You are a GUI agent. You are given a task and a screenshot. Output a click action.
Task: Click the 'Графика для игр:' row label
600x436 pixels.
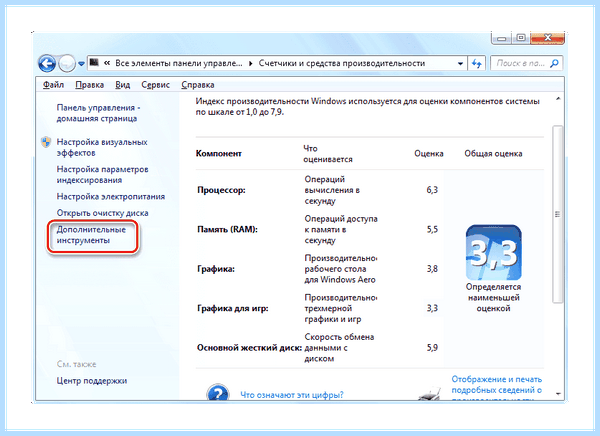[233, 308]
